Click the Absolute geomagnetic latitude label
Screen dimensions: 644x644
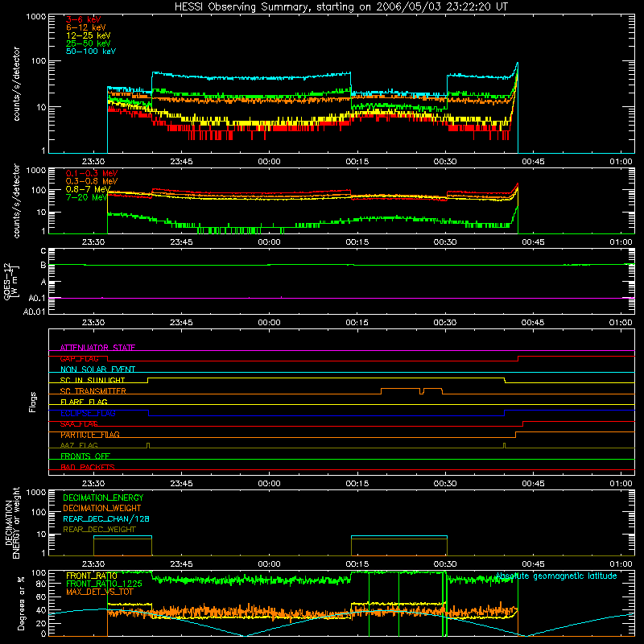(x=555, y=576)
